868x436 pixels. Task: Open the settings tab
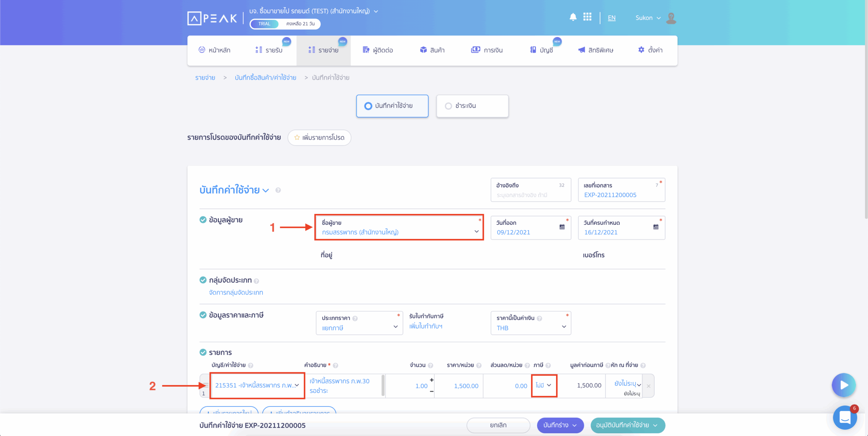(x=650, y=50)
